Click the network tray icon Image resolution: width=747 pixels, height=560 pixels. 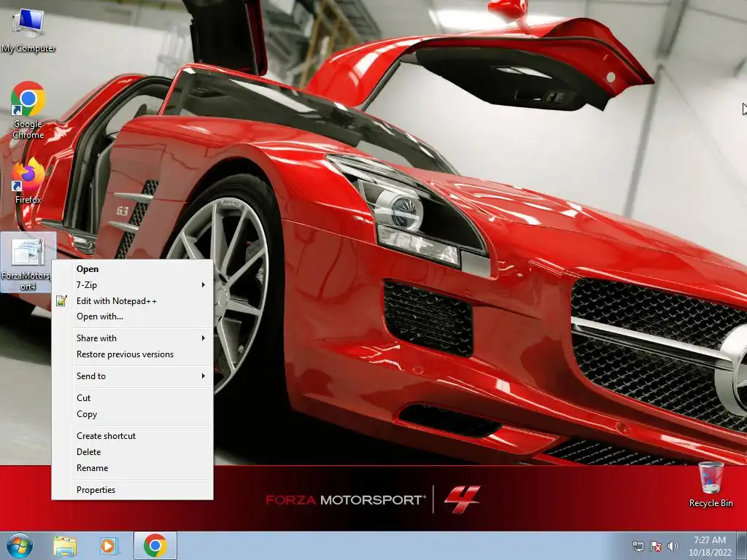[x=638, y=546]
